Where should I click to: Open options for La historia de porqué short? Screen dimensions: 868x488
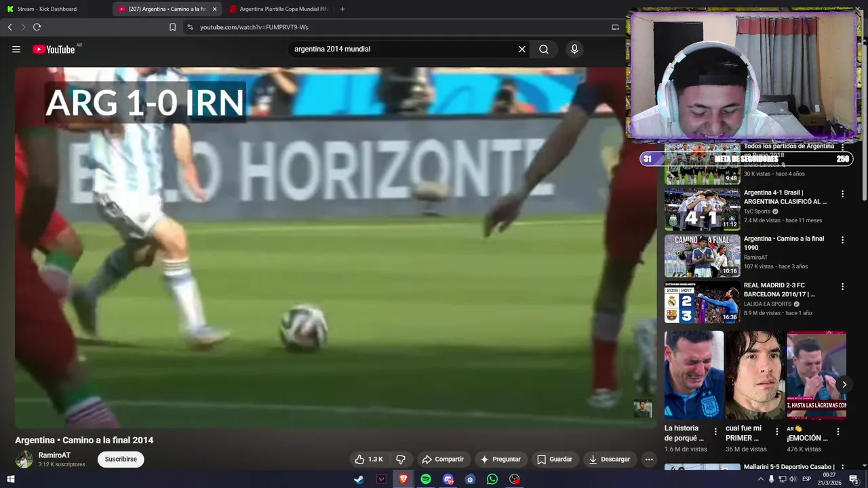point(715,432)
